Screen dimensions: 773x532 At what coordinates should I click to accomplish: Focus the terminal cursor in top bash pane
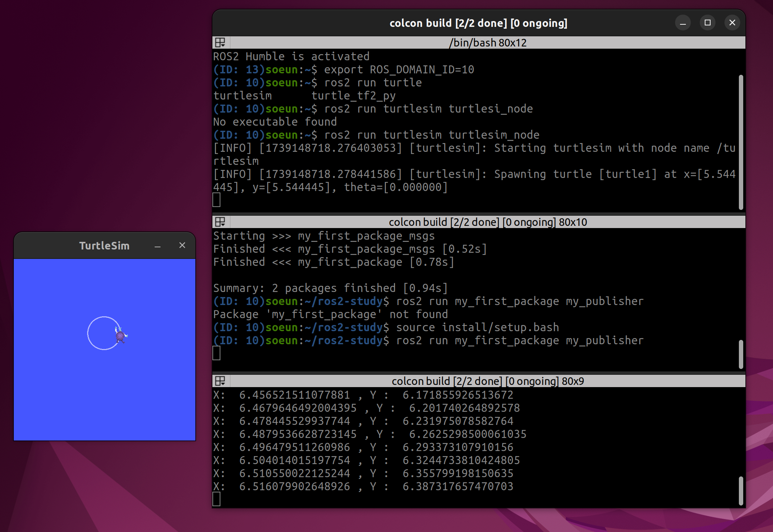tap(216, 200)
